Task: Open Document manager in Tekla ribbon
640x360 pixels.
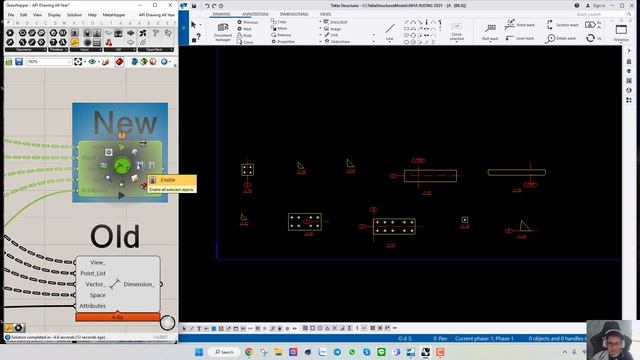Action: coord(223,32)
